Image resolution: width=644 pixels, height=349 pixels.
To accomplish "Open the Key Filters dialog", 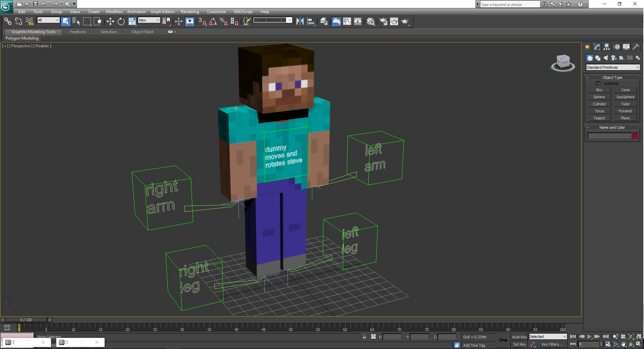I will point(552,344).
